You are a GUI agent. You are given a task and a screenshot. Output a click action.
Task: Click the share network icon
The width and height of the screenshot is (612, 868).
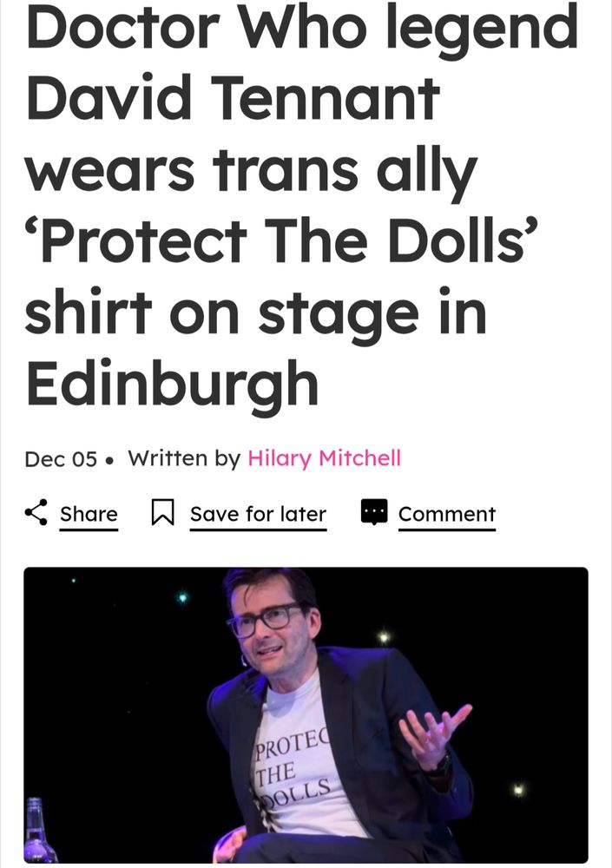(36, 513)
